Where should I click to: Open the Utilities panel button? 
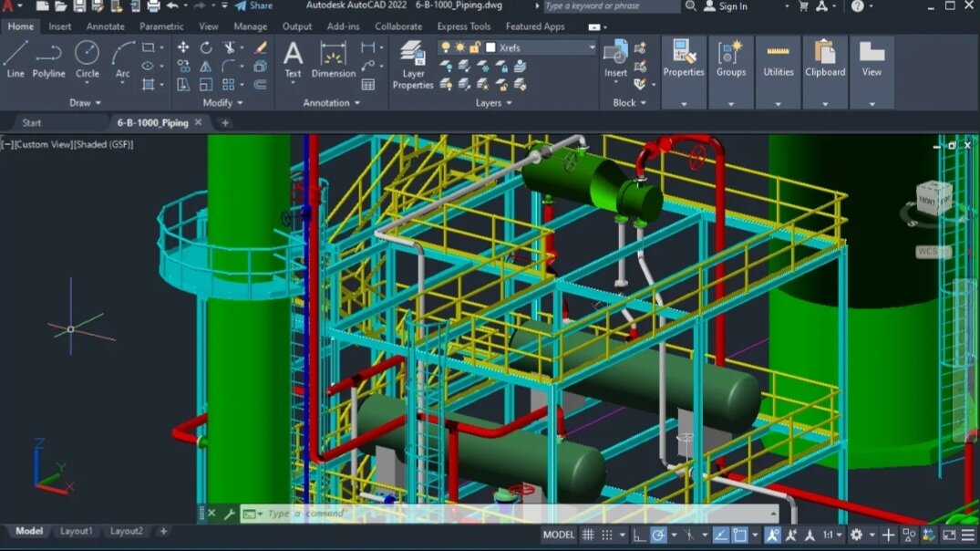(x=779, y=72)
